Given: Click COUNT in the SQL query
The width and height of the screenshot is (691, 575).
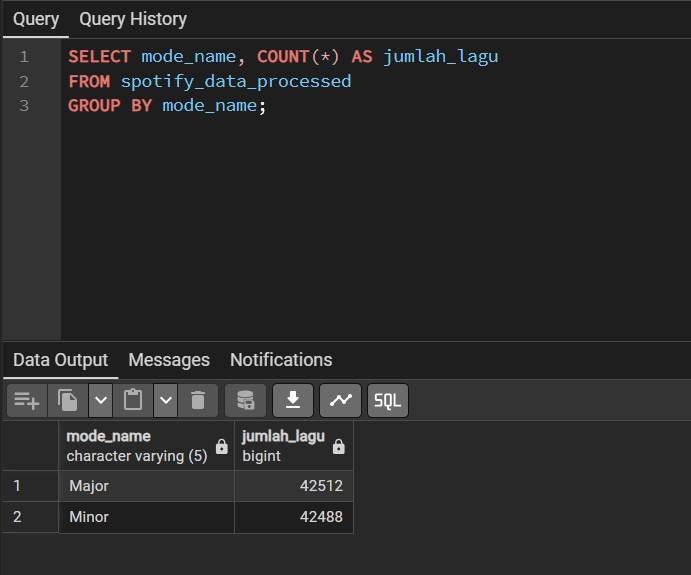Looking at the screenshot, I should click(x=283, y=57).
